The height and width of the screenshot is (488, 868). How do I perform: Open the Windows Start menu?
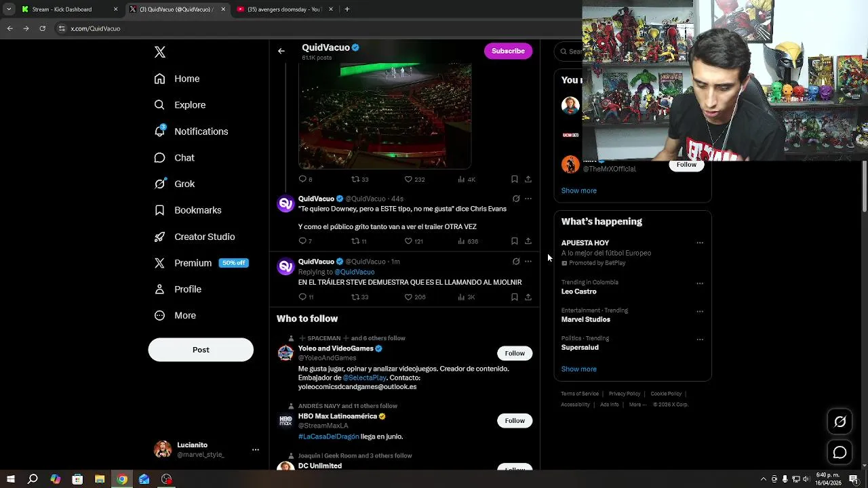point(11,479)
